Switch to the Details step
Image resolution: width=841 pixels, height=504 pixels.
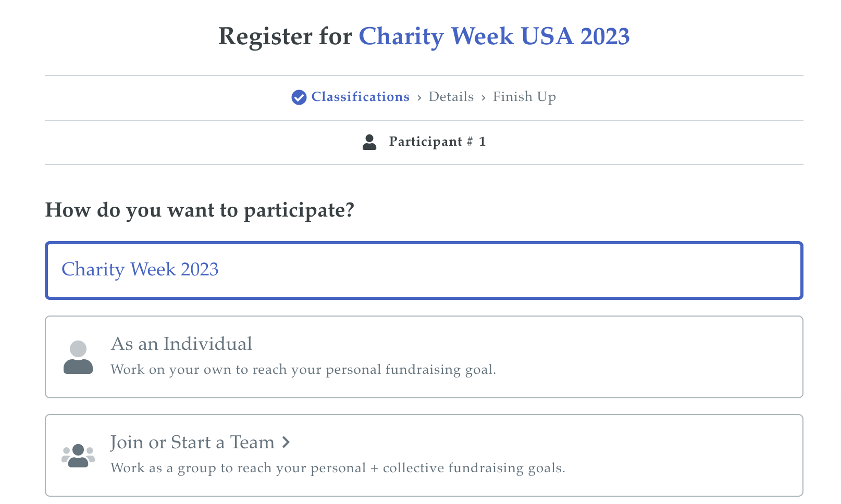451,97
